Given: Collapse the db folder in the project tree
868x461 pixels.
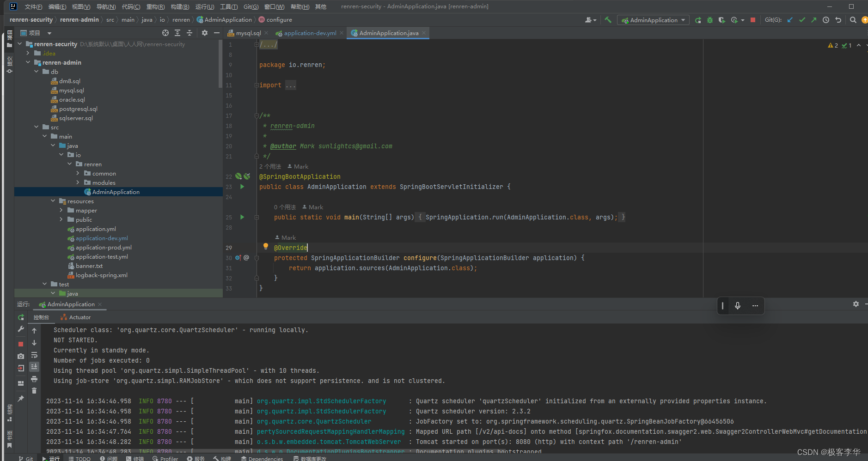Looking at the screenshot, I should tap(37, 72).
